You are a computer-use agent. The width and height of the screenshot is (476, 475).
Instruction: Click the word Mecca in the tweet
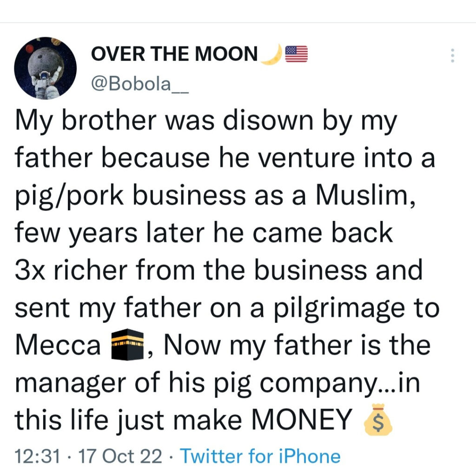tap(58, 346)
